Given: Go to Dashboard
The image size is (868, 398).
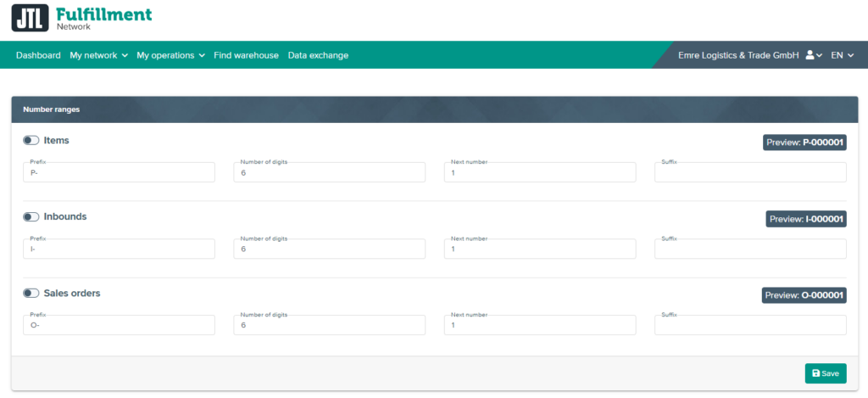Looking at the screenshot, I should 38,55.
